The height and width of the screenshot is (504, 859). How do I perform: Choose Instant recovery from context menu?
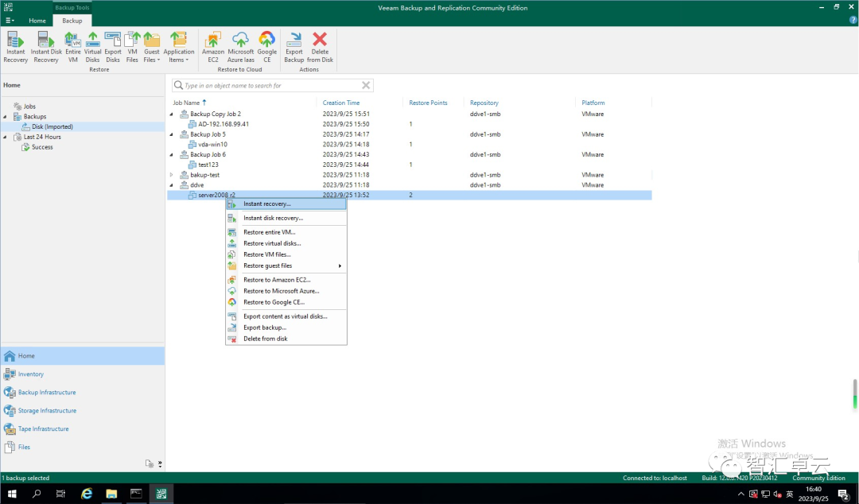coord(286,204)
